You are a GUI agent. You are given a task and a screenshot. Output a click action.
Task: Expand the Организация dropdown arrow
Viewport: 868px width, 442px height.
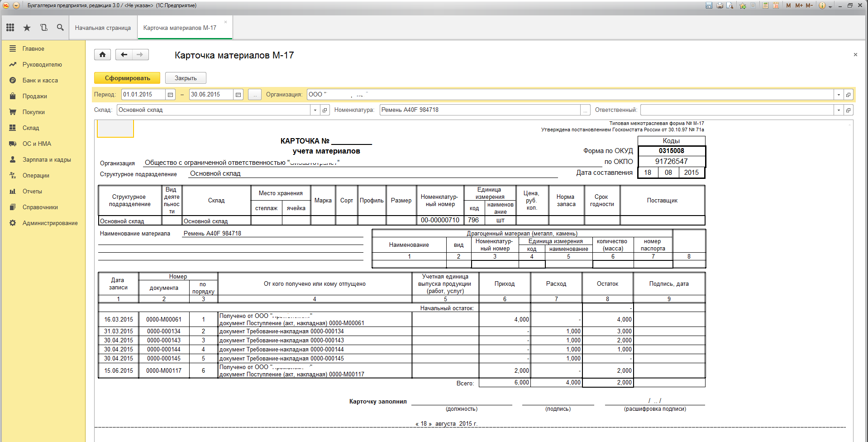pyautogui.click(x=839, y=95)
